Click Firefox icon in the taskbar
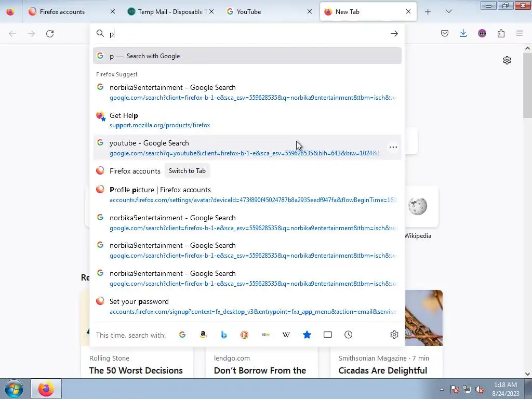This screenshot has height=399, width=532. point(46,389)
